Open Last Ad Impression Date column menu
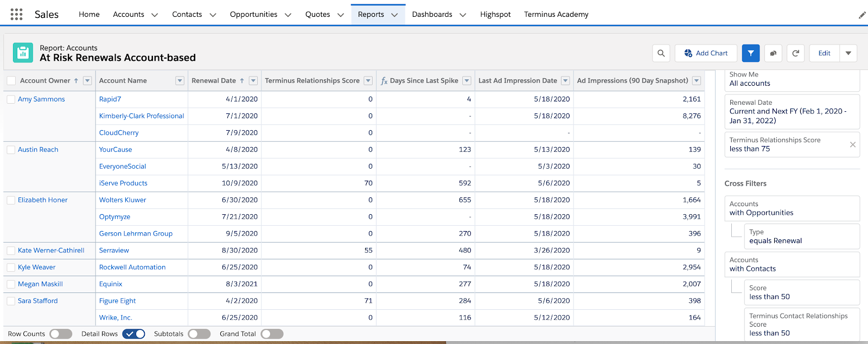Screen dimensions: 868x344 [565, 81]
